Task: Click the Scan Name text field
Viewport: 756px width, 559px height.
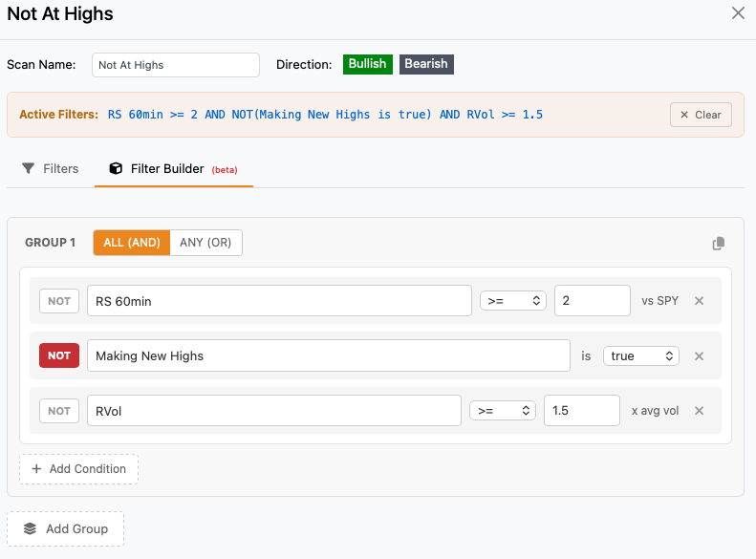Action: 176,65
